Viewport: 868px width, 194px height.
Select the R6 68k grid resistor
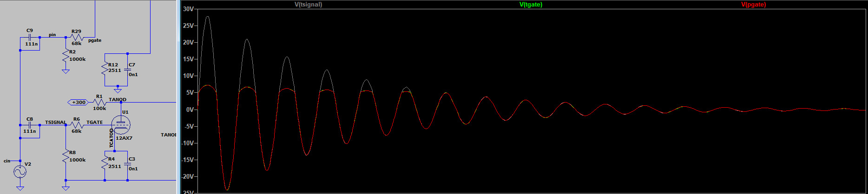tap(77, 125)
